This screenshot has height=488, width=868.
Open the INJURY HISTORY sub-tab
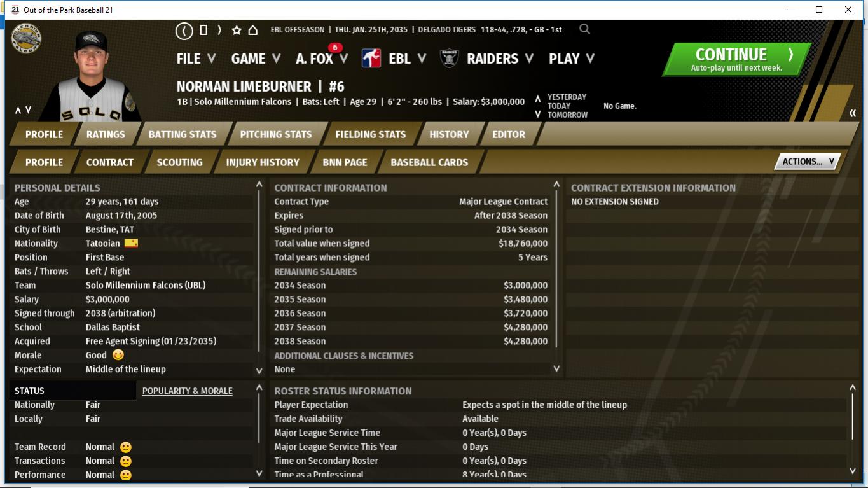[x=262, y=162]
